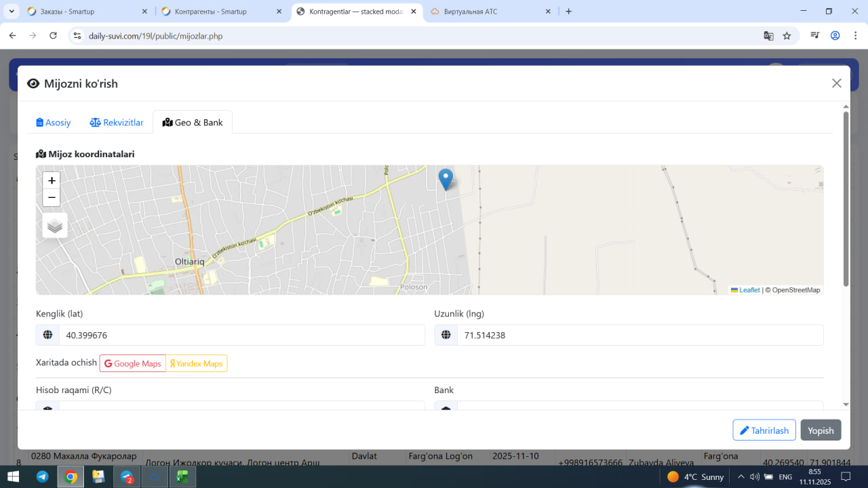Open the tab search dropdown

coord(12,12)
